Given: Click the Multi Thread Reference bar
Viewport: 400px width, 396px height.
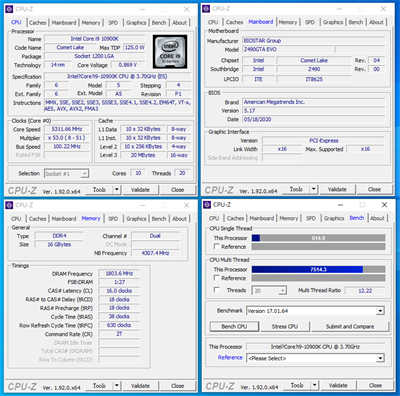Looking at the screenshot, I should click(318, 278).
